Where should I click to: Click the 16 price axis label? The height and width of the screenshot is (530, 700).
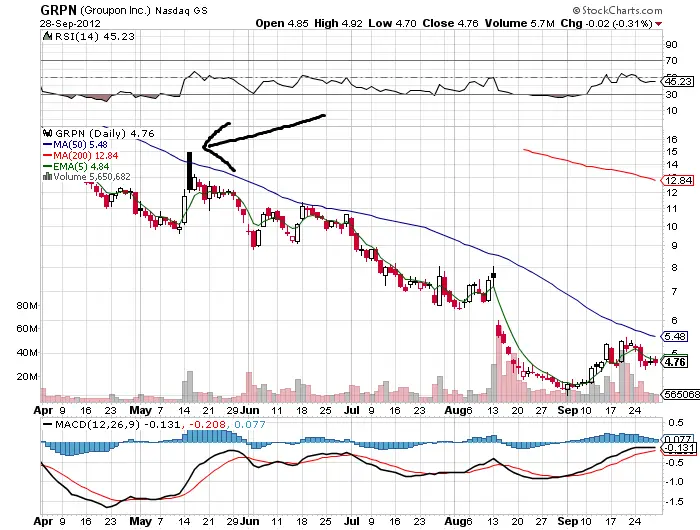(671, 139)
